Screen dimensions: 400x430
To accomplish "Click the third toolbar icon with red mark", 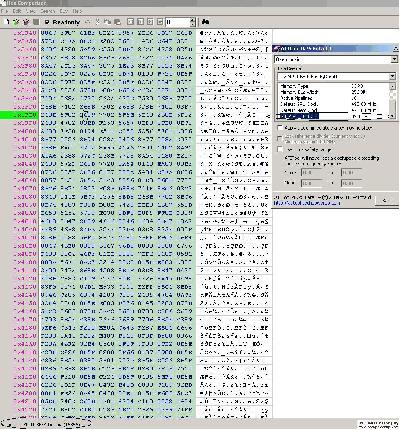I will coord(26,22).
